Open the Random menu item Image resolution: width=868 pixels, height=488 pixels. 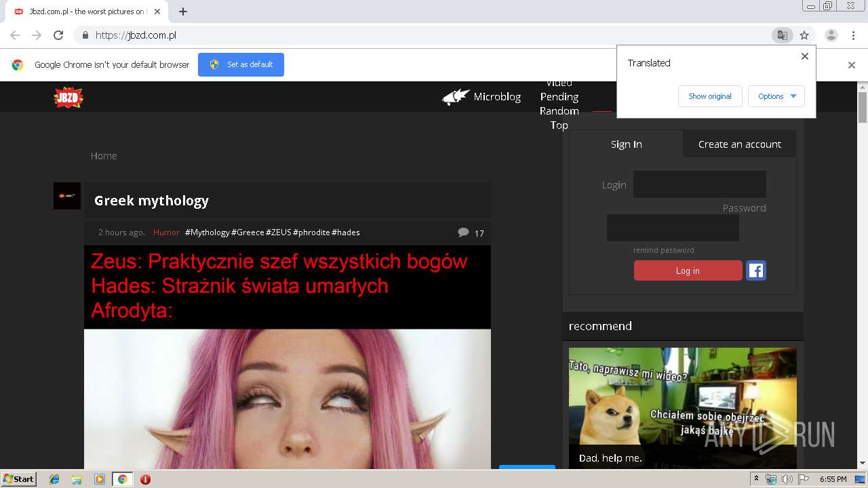coord(559,111)
